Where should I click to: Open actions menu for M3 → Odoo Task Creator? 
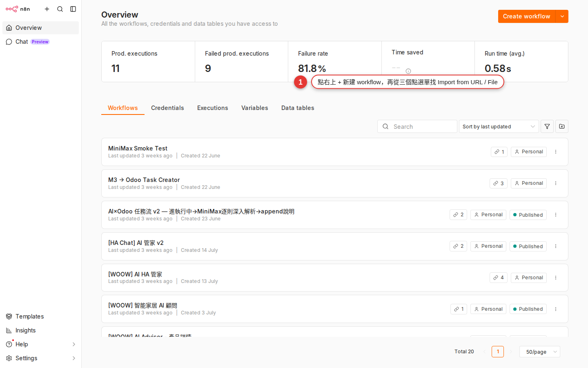pos(556,183)
